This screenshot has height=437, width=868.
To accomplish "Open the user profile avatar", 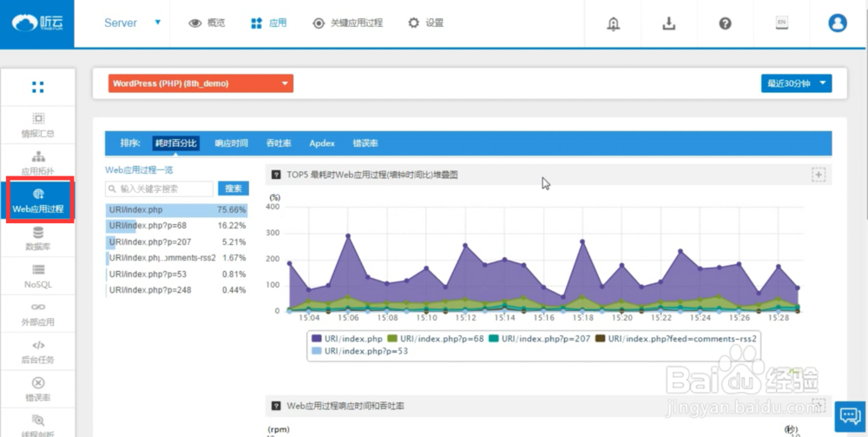I will coord(838,23).
